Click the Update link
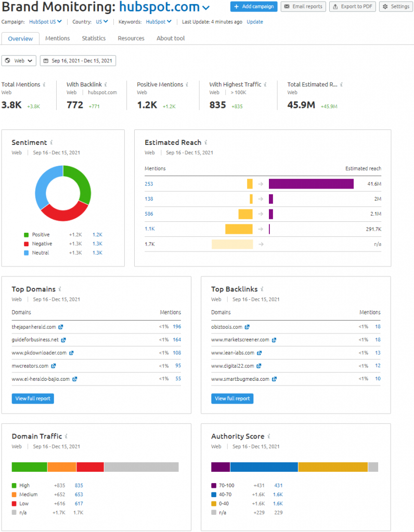414x532 pixels. point(255,22)
